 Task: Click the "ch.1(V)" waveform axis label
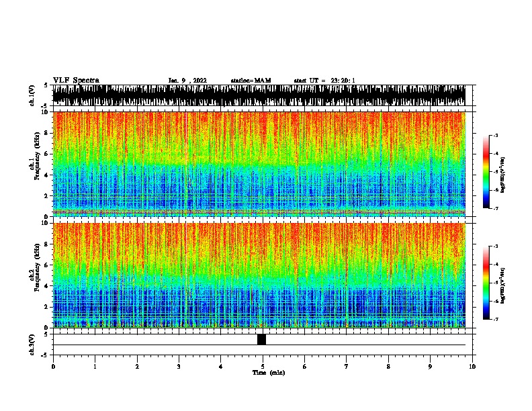click(32, 95)
